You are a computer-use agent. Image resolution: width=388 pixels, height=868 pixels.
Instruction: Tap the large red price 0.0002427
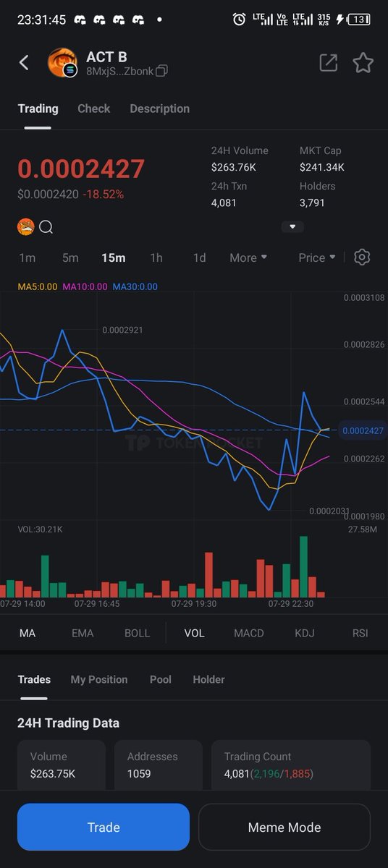pos(81,169)
